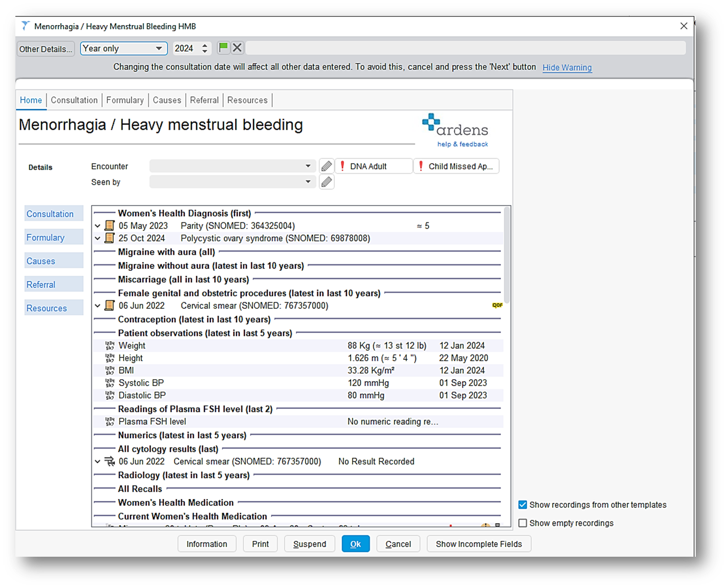Open the Seen by dropdown
Viewport: 727px width, 588px height.
(x=232, y=182)
